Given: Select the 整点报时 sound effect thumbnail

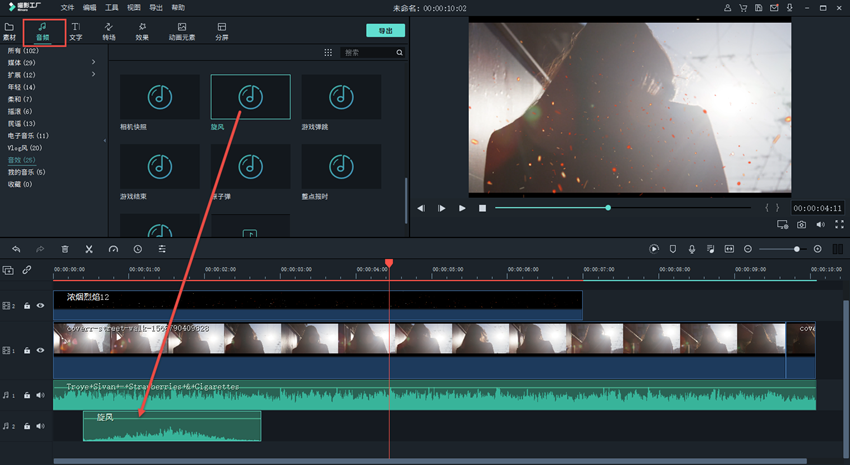Looking at the screenshot, I should point(341,166).
